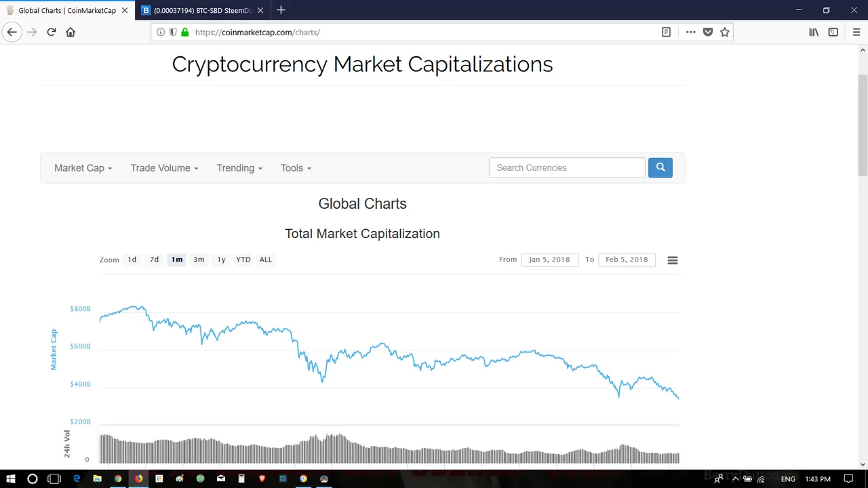This screenshot has width=868, height=488.
Task: Open the Firefox library icon
Action: pyautogui.click(x=814, y=32)
